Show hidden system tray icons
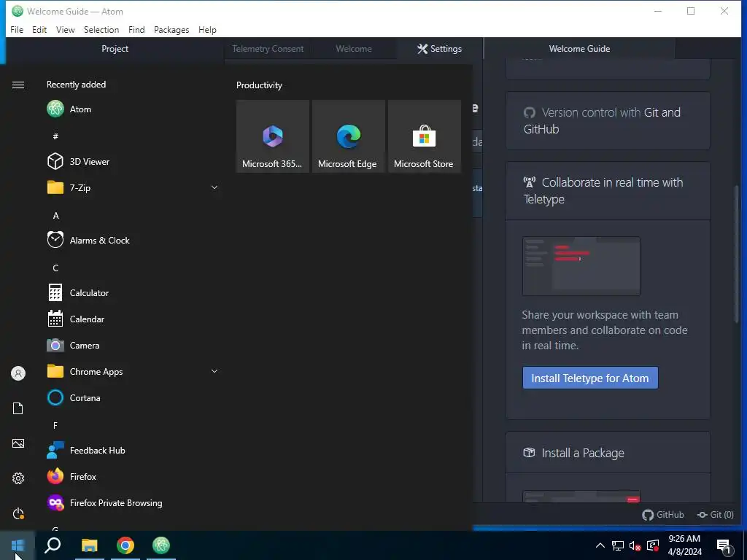The height and width of the screenshot is (560, 747). [600, 545]
